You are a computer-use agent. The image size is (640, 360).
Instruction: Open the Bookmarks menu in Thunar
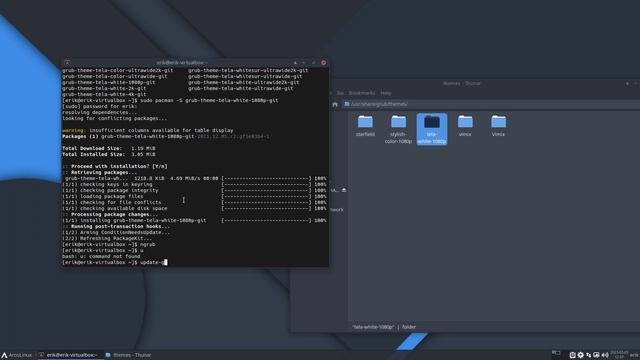(362, 93)
